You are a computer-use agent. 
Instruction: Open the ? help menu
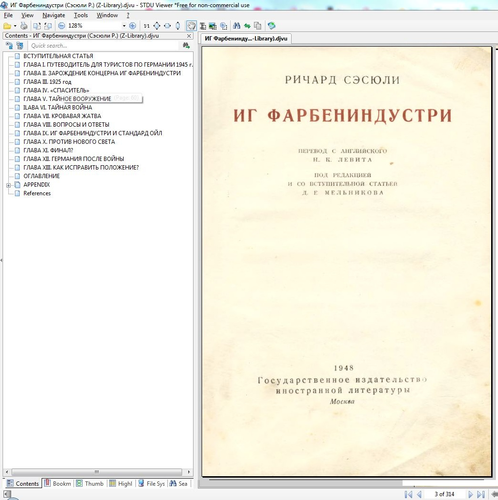[128, 15]
